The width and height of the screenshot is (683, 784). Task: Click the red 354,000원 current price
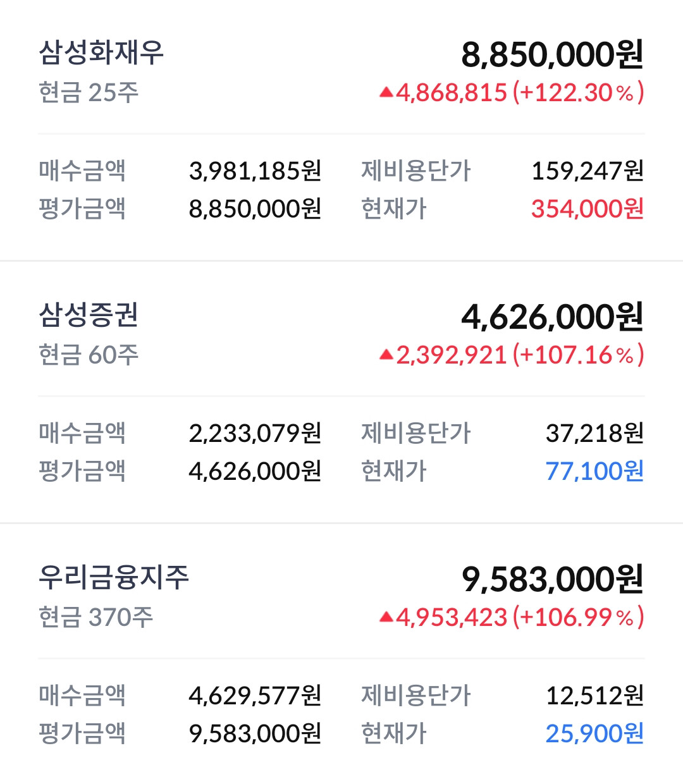pyautogui.click(x=587, y=209)
